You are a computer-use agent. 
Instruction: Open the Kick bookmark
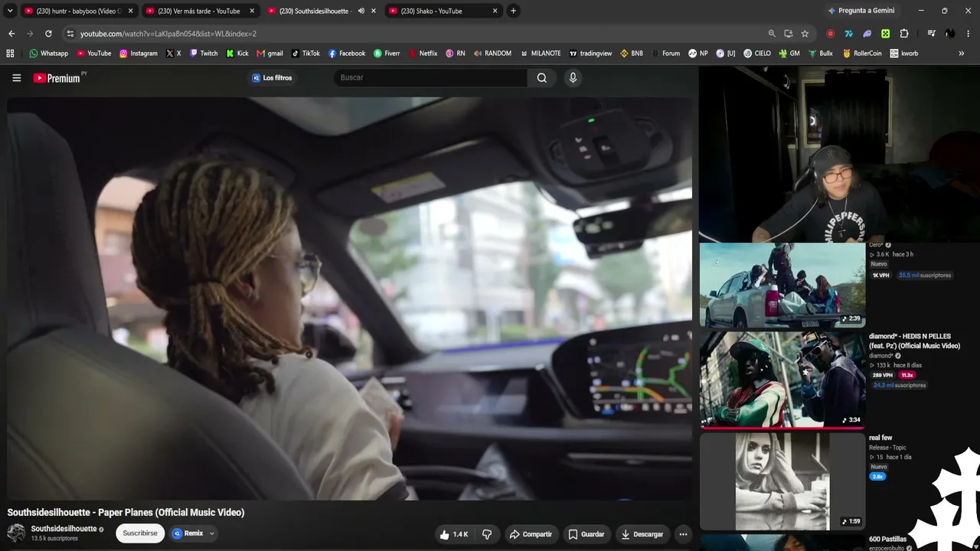pos(237,54)
